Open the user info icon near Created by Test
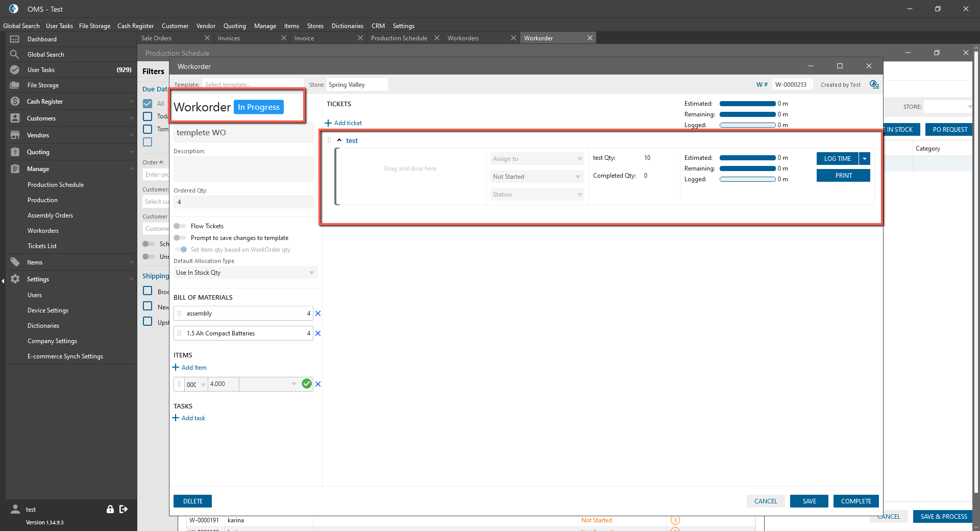Image resolution: width=980 pixels, height=531 pixels. [x=874, y=85]
